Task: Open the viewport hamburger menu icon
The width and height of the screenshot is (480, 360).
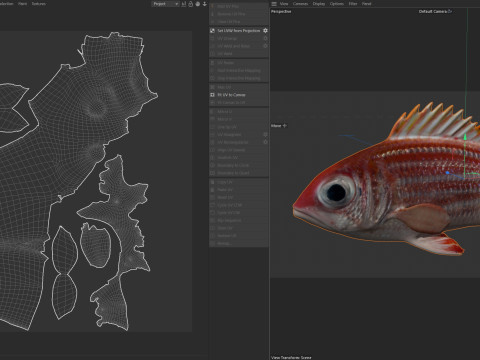Action: tap(274, 4)
